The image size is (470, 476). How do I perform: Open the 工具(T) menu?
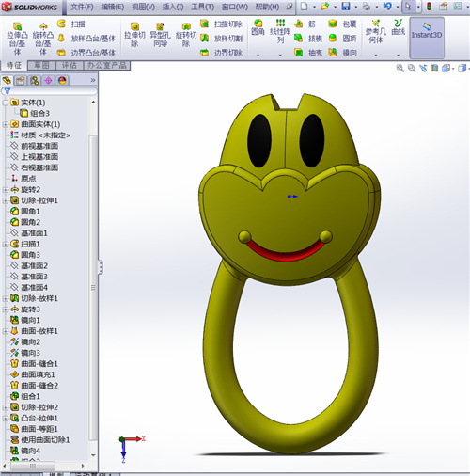click(203, 7)
